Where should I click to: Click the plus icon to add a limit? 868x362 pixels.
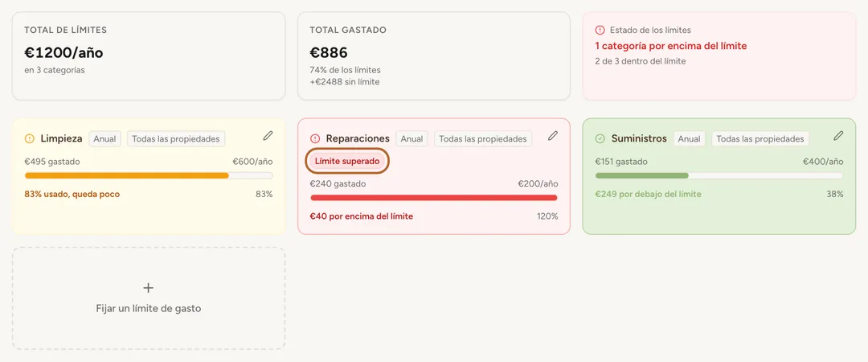pyautogui.click(x=149, y=288)
